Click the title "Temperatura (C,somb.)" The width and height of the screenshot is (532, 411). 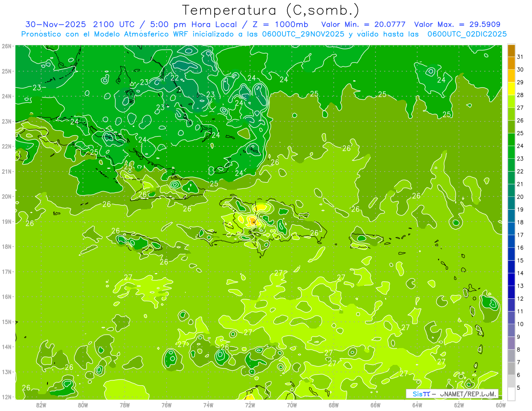pos(271,10)
